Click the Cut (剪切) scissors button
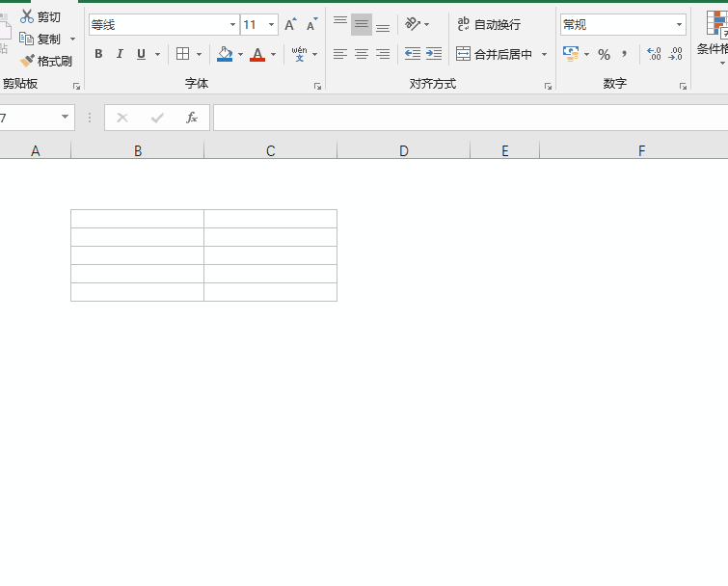This screenshot has height=586, width=728. click(x=40, y=16)
